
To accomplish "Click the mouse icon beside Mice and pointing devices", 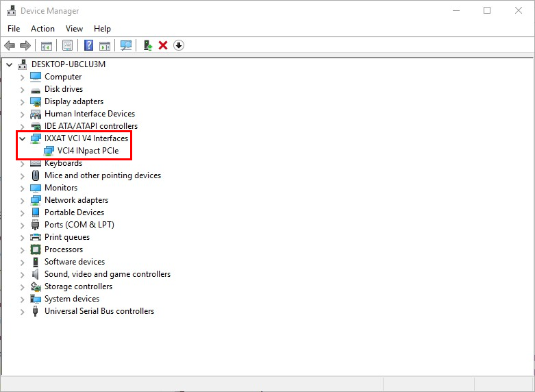I will pyautogui.click(x=36, y=175).
